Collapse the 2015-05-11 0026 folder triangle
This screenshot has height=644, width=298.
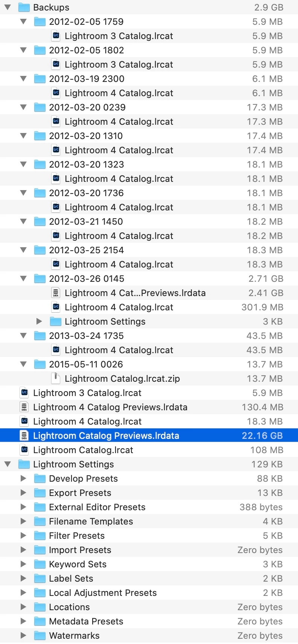[x=23, y=364]
